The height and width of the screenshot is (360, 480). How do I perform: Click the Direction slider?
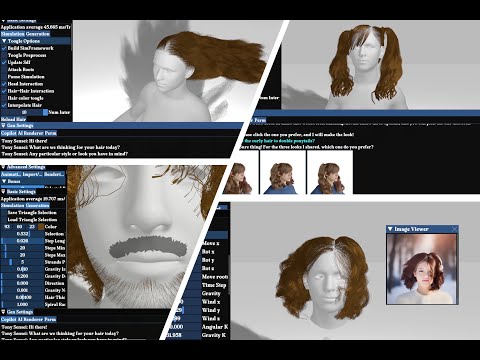(22, 283)
